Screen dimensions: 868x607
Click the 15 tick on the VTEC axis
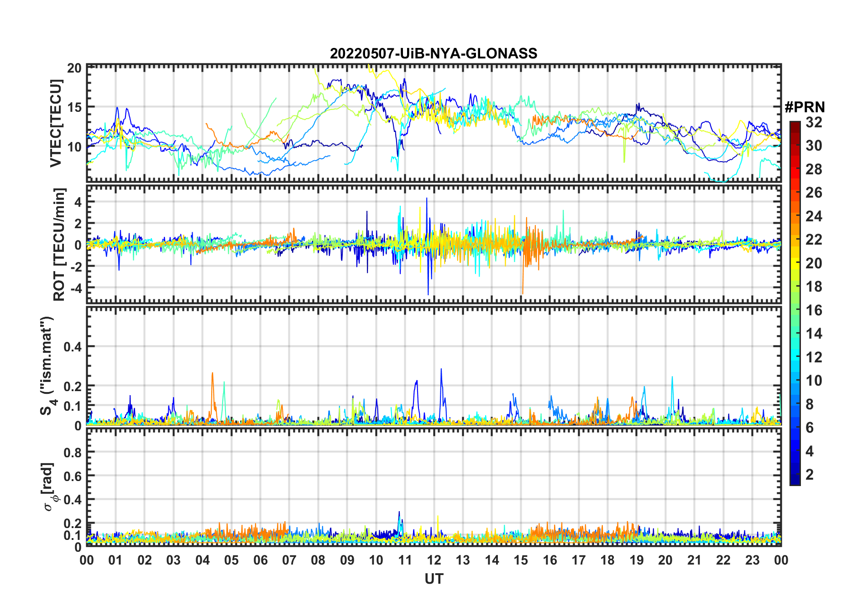74,108
